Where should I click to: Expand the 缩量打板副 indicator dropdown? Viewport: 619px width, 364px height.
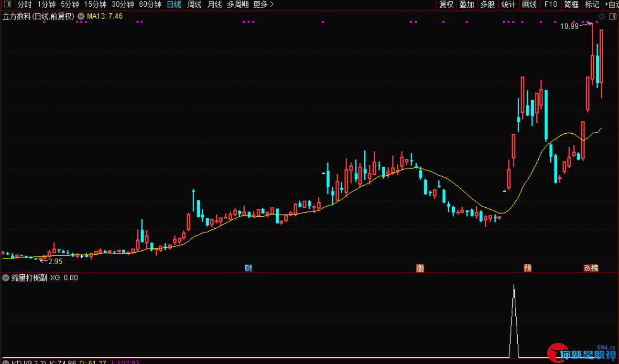6,278
